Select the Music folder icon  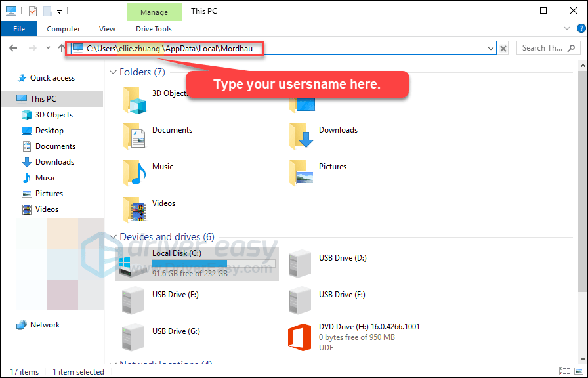134,174
